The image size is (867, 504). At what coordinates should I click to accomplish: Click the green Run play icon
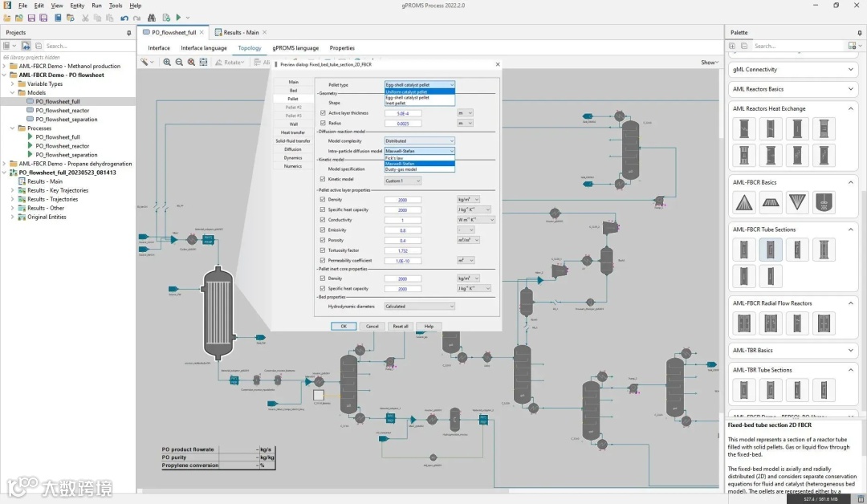coord(178,18)
